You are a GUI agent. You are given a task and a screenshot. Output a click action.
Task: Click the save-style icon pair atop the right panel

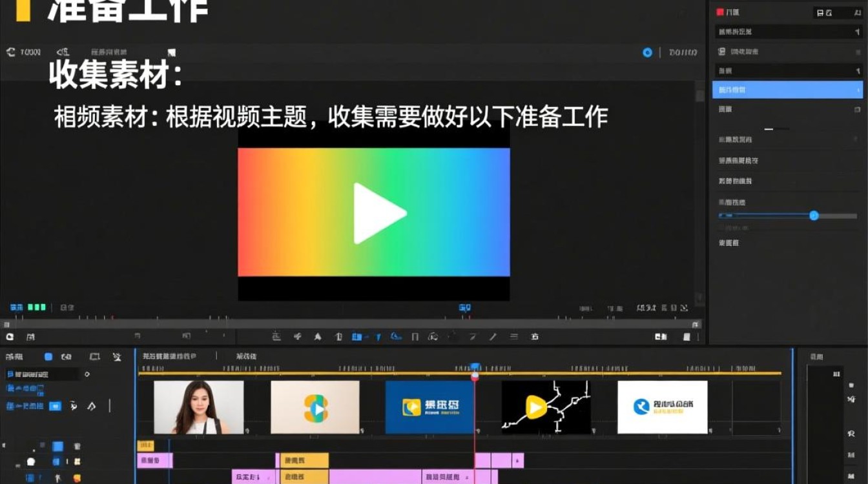(x=825, y=12)
